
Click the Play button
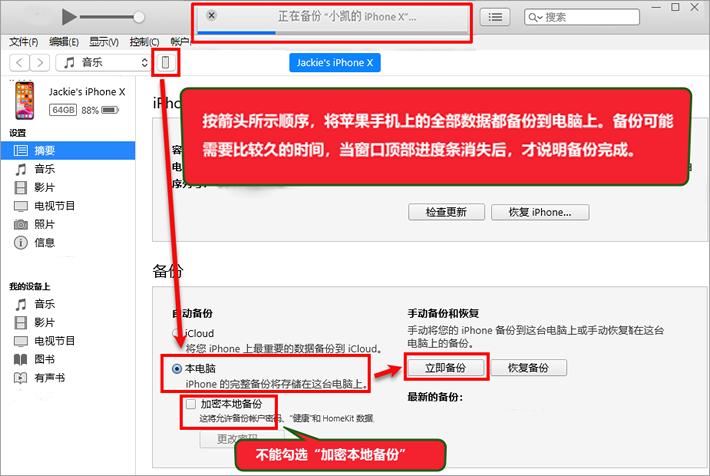pos(69,17)
